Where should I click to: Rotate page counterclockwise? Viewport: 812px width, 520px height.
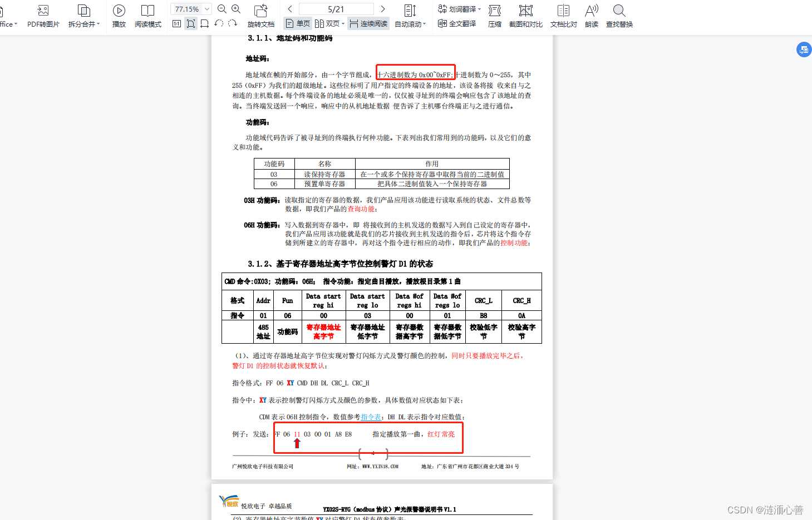(x=219, y=23)
